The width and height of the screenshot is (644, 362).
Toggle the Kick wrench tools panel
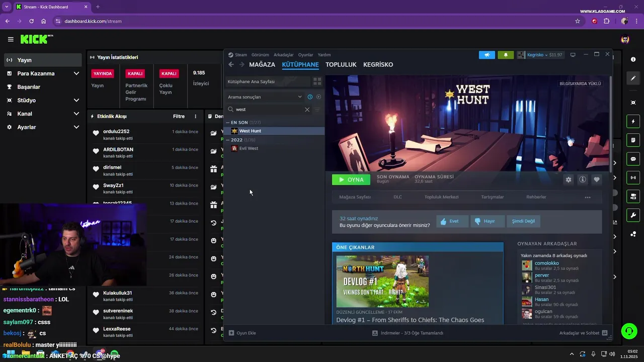[633, 215]
